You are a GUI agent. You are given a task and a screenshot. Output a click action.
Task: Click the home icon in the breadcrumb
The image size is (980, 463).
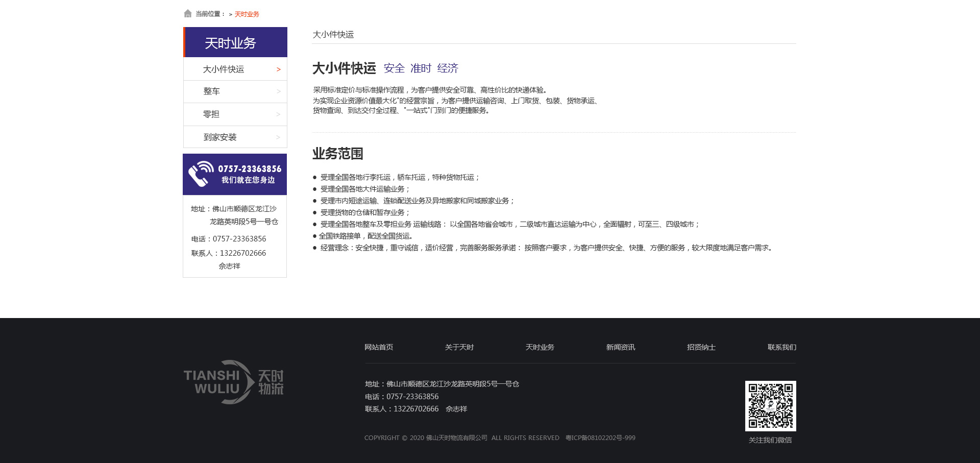pyautogui.click(x=188, y=14)
